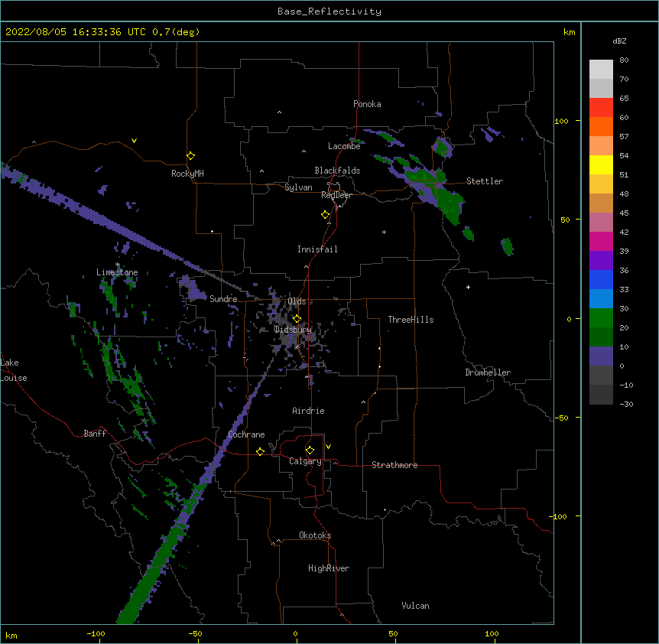
Task: Click the Olds town label
Action: [x=297, y=301]
